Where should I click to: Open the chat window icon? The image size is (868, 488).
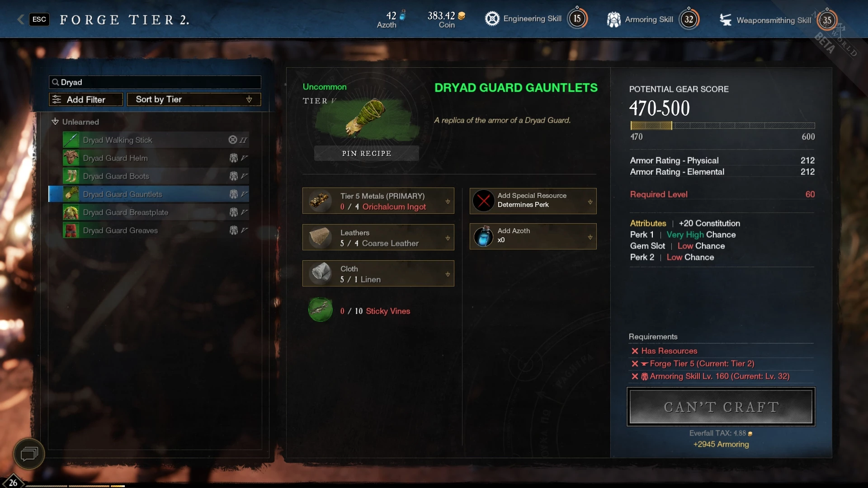pyautogui.click(x=29, y=454)
